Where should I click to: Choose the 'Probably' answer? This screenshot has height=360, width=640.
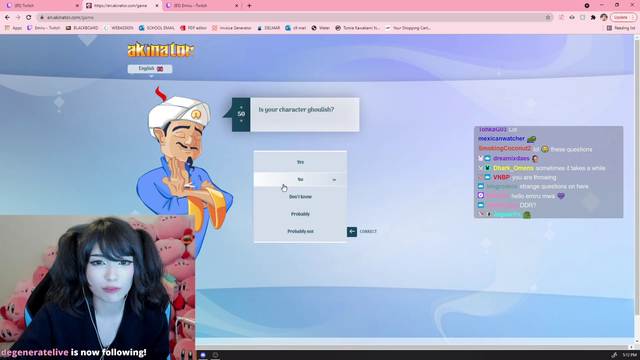coord(300,214)
